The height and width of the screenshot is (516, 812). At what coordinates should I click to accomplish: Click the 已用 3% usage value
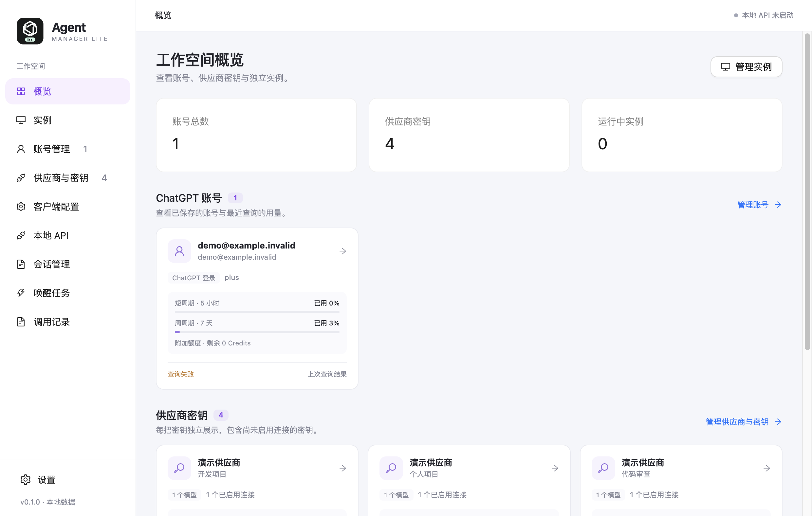(327, 323)
